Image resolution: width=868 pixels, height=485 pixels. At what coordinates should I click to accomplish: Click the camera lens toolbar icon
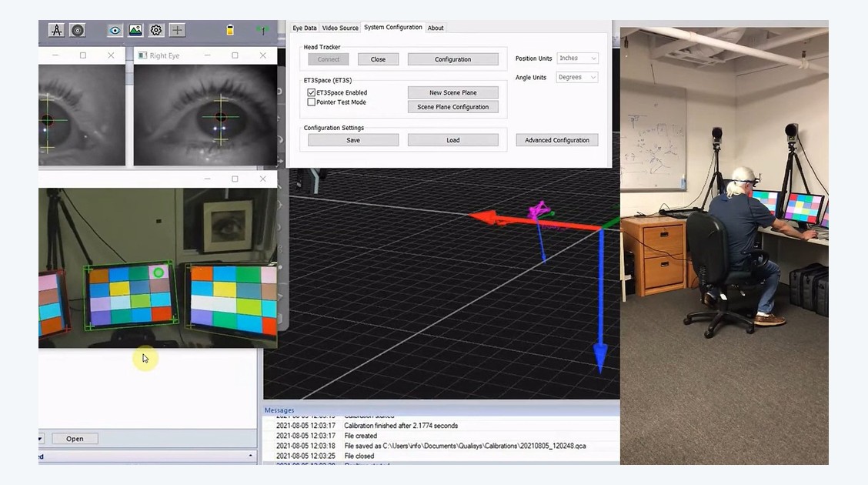(x=78, y=30)
